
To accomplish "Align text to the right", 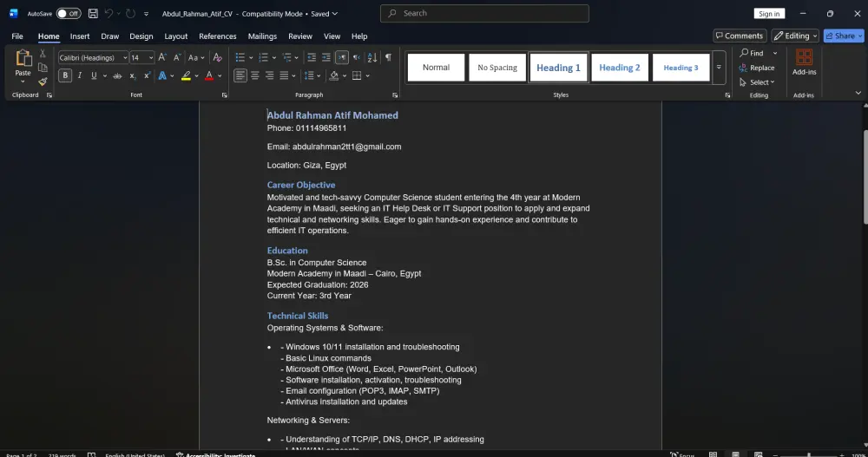I will click(269, 75).
